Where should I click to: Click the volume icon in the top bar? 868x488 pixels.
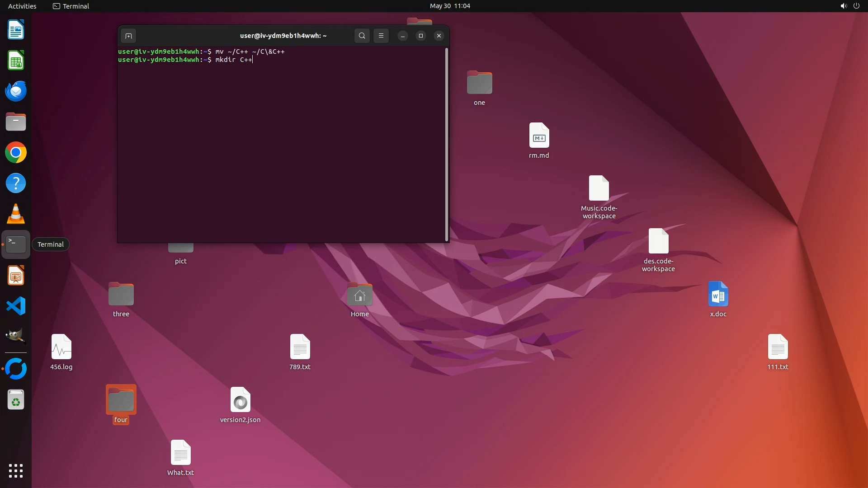pos(843,6)
